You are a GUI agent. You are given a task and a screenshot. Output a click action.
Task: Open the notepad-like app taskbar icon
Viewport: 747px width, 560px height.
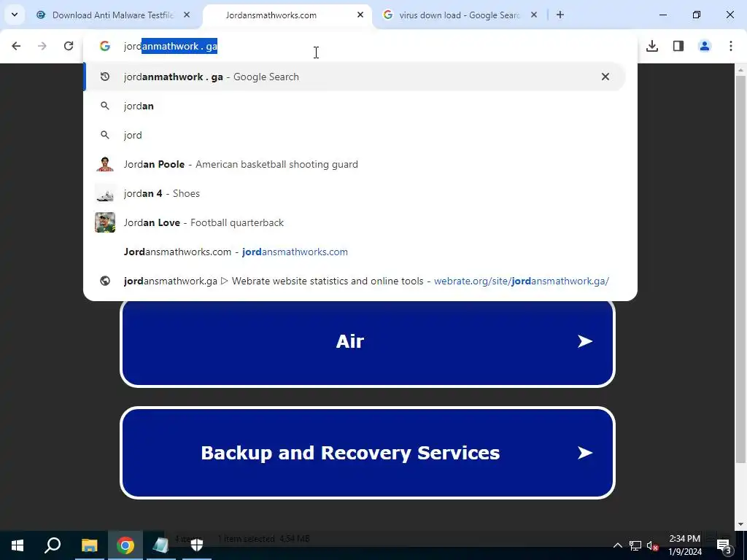(161, 545)
